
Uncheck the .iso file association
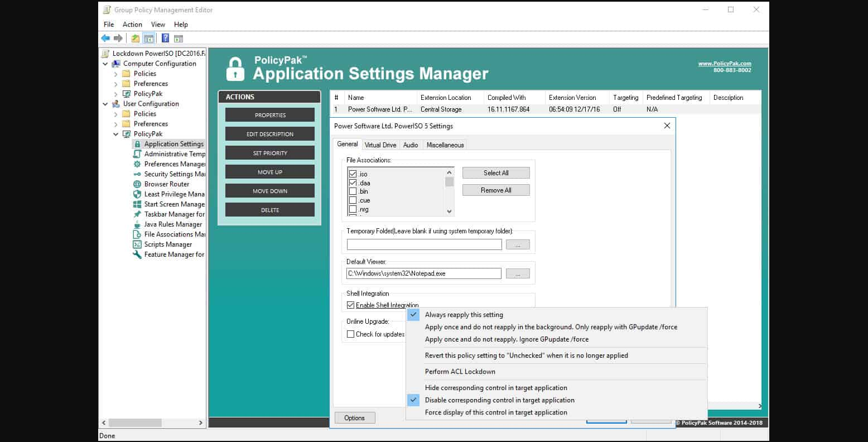click(353, 174)
